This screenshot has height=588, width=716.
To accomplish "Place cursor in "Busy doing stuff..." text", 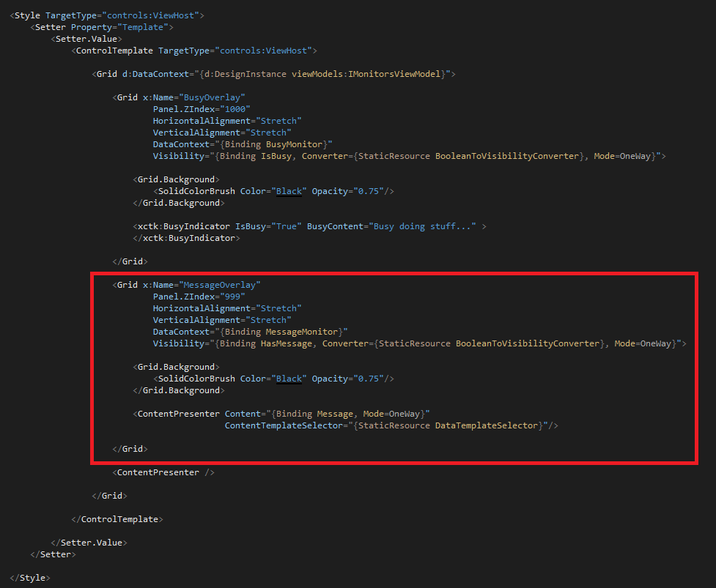I will coord(422,227).
